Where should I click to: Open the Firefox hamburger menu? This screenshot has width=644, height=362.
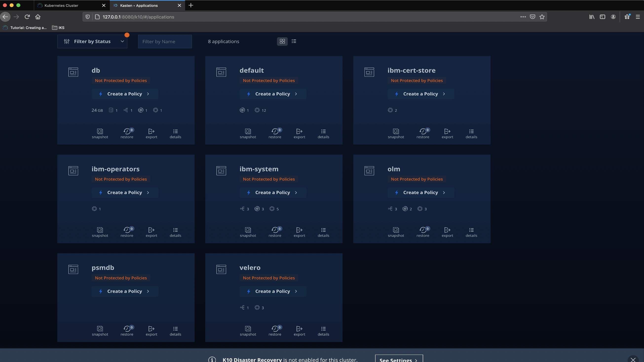coord(638,17)
